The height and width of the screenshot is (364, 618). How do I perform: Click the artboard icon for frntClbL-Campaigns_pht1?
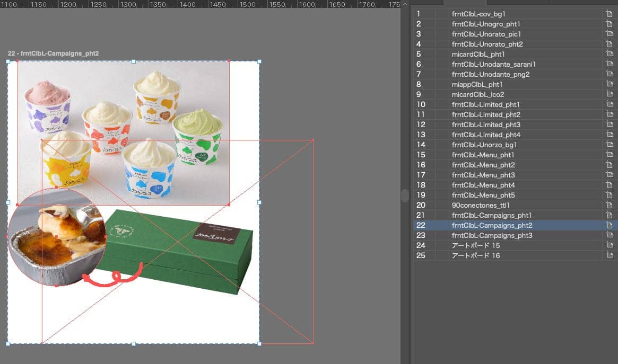pyautogui.click(x=610, y=215)
